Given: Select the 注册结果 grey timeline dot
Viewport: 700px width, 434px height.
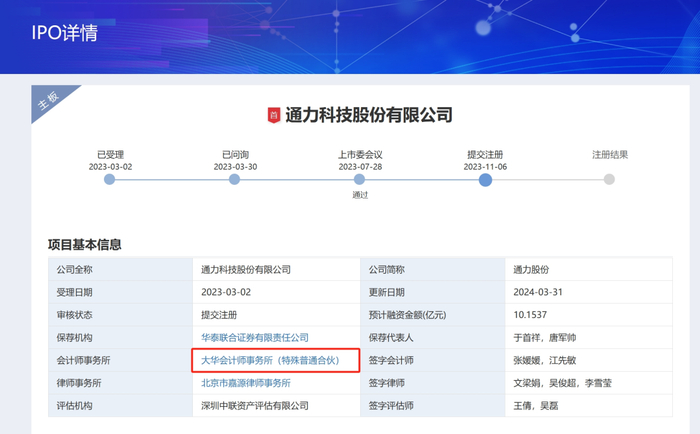Looking at the screenshot, I should point(609,179).
